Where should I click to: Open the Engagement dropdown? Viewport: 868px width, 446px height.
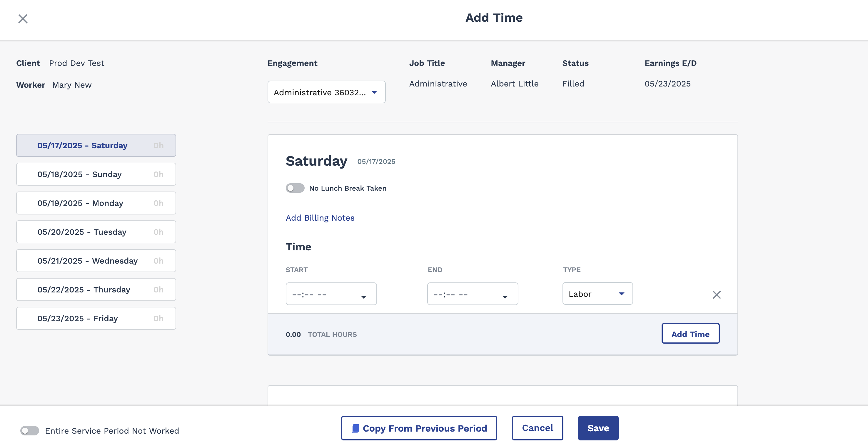point(326,92)
